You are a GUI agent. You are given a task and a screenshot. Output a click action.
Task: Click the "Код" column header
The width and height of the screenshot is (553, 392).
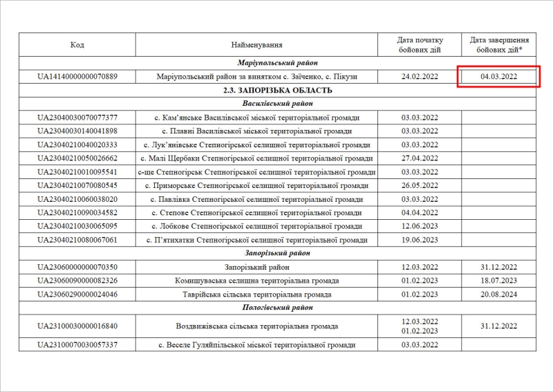pos(77,45)
